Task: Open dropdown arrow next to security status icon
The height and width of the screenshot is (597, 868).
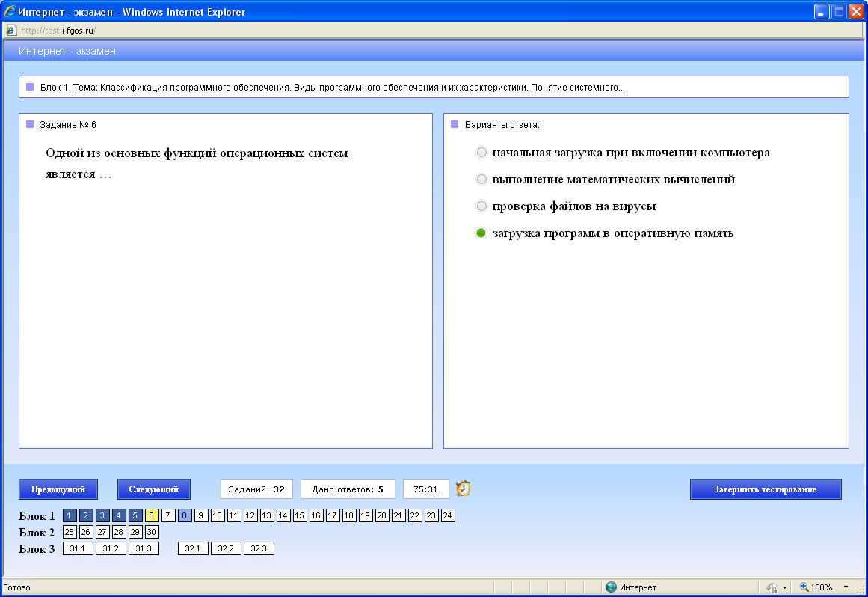Action: [784, 587]
